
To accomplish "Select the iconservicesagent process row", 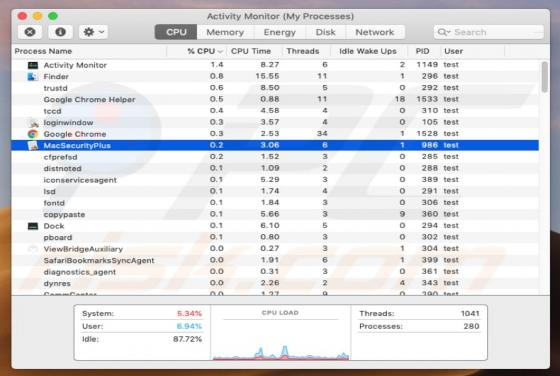I will 275,180.
